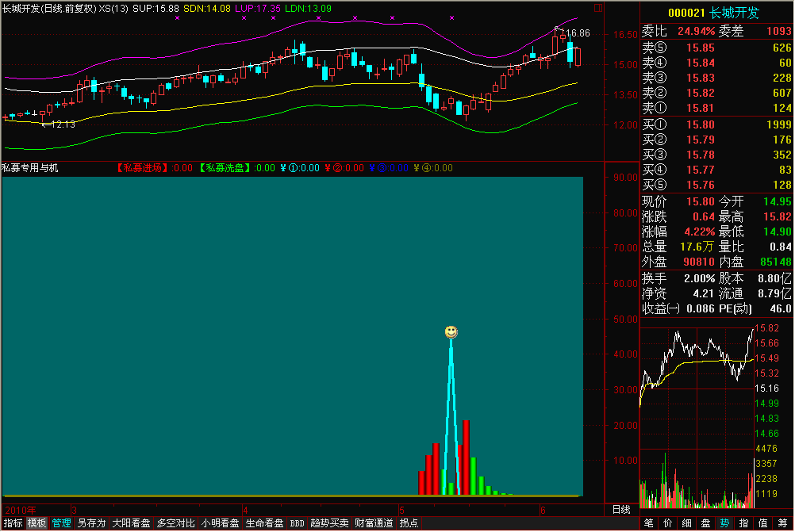795x532 pixels.
Task: Click the 涨幅 value 4.22%
Action: (x=700, y=232)
